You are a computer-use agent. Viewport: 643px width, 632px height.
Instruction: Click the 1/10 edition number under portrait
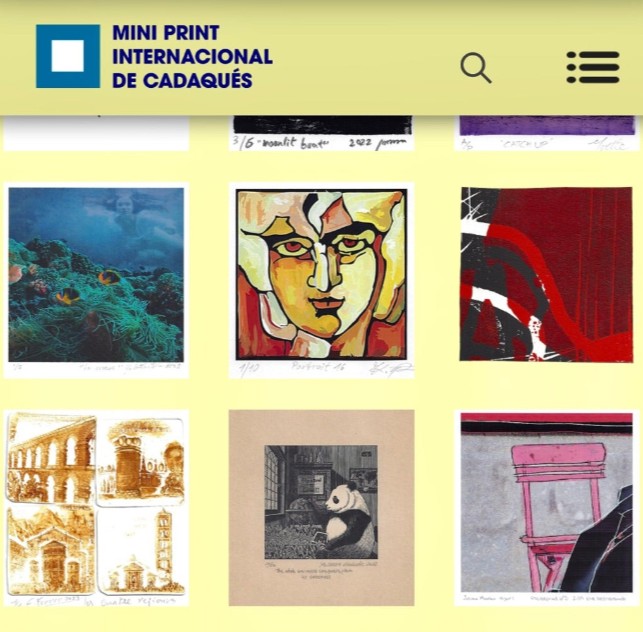[x=249, y=370]
